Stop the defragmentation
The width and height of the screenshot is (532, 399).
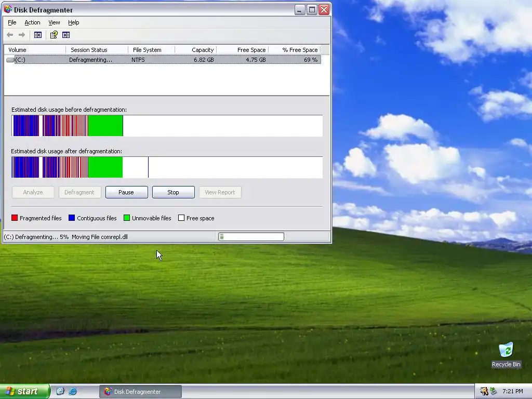[x=174, y=192]
